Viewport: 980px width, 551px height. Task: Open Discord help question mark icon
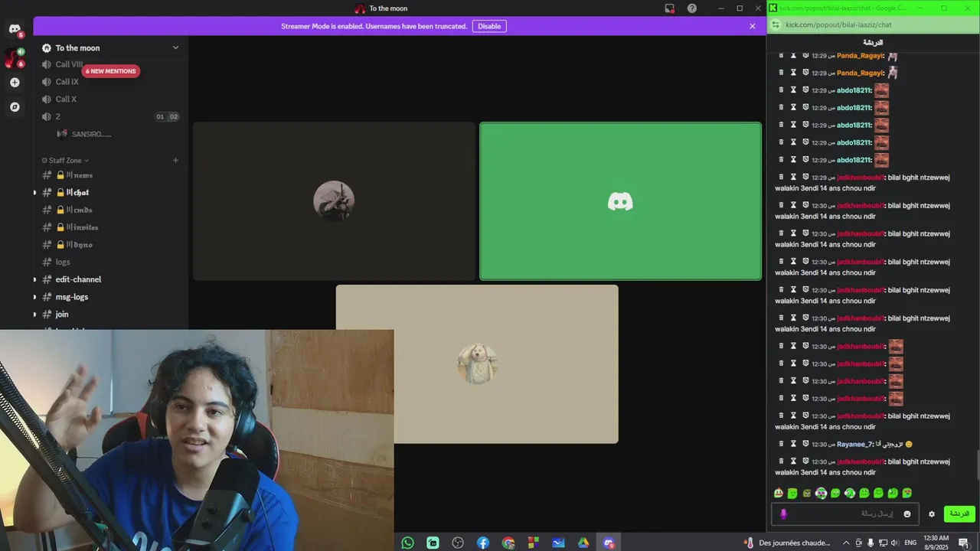[692, 8]
